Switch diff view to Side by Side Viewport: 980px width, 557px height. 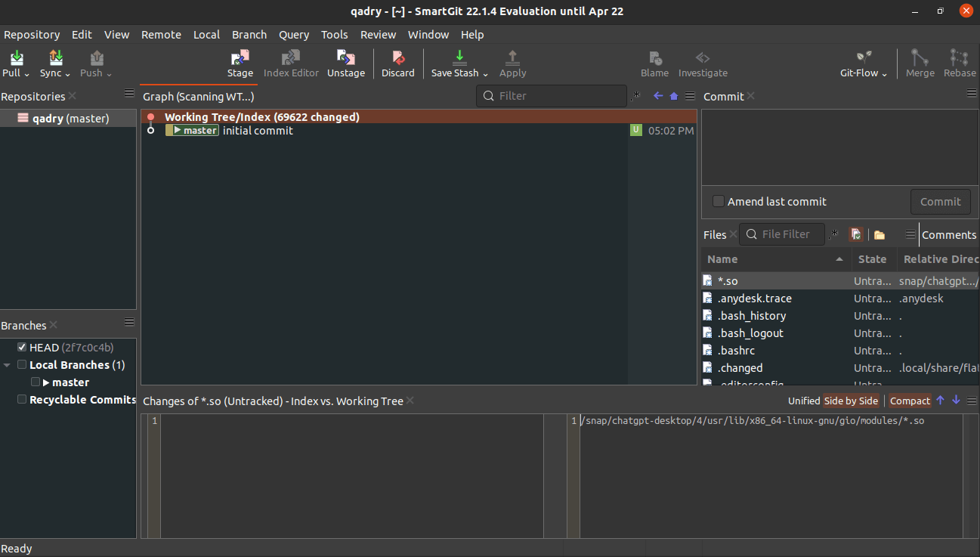(x=851, y=401)
